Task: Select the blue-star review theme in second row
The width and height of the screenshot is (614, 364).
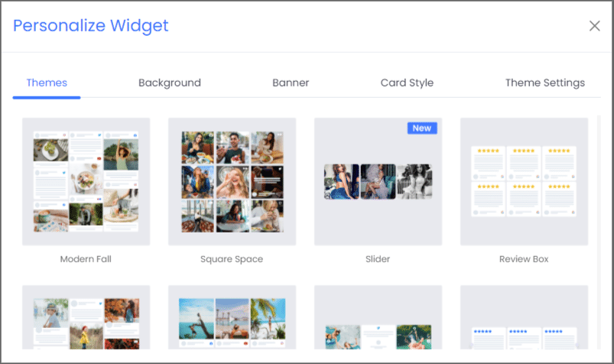Action: tap(524, 317)
